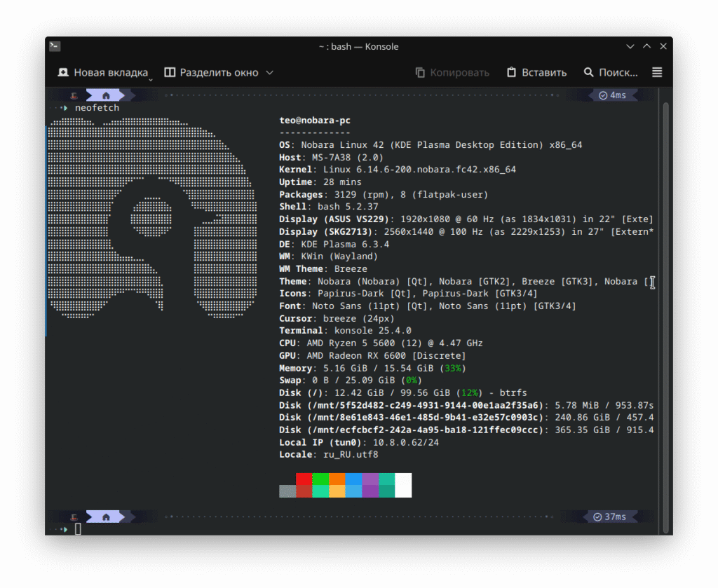Click the Terminal: konsole 25.4.0 line
The height and width of the screenshot is (588, 718).
click(345, 331)
